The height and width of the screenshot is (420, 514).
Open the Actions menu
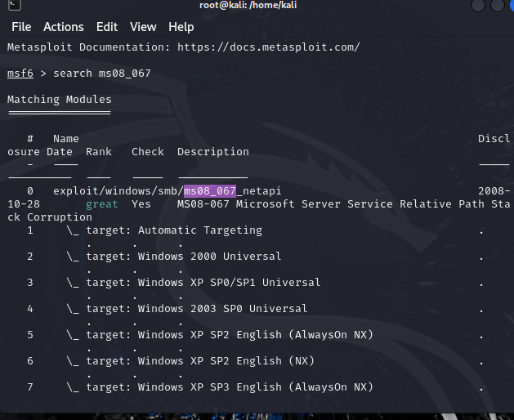click(63, 27)
